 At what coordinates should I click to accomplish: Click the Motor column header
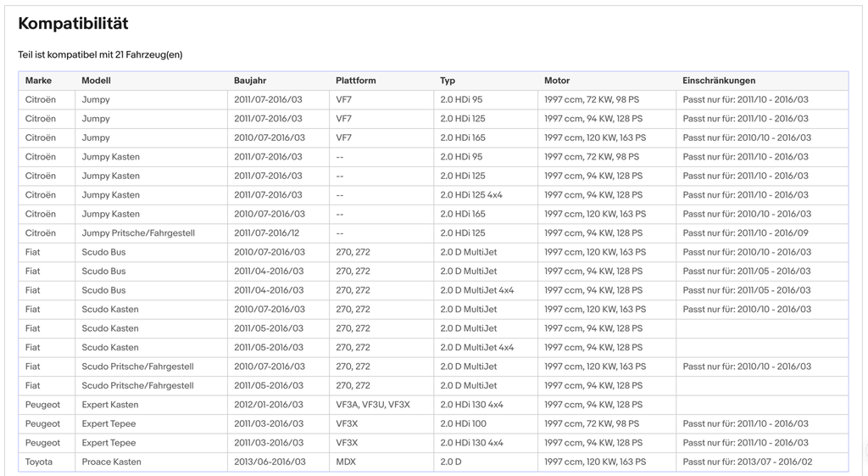pos(557,81)
